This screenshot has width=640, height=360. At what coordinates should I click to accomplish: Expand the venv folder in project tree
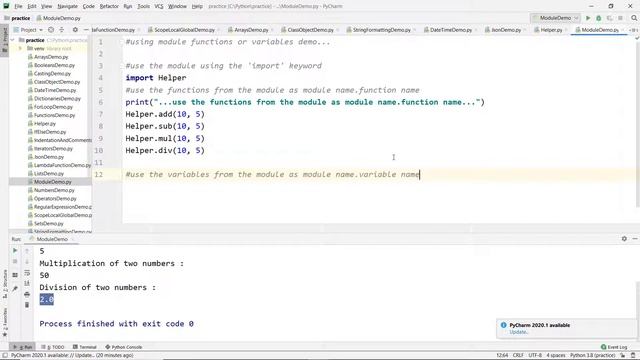pos(20,48)
